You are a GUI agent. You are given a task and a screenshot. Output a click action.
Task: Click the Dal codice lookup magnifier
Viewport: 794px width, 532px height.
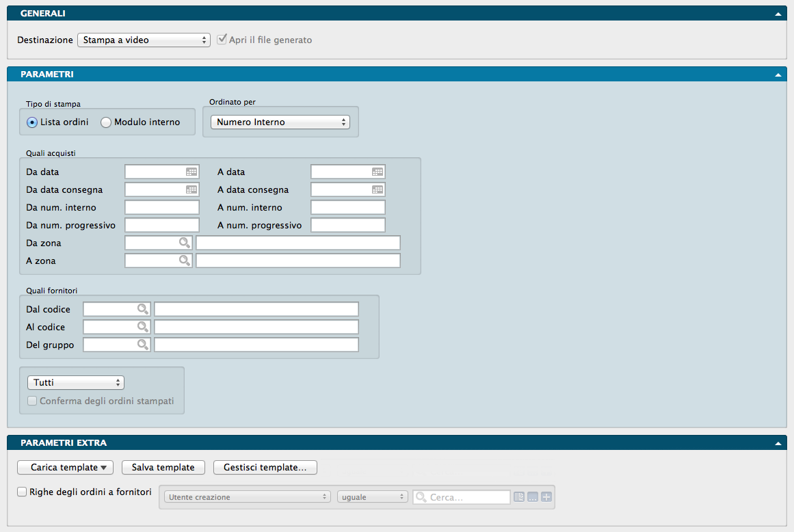(x=143, y=309)
